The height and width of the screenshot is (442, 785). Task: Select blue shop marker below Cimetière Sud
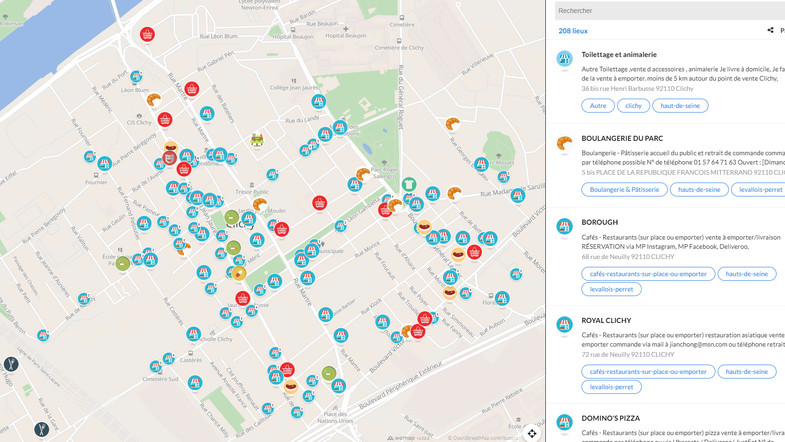[195, 383]
